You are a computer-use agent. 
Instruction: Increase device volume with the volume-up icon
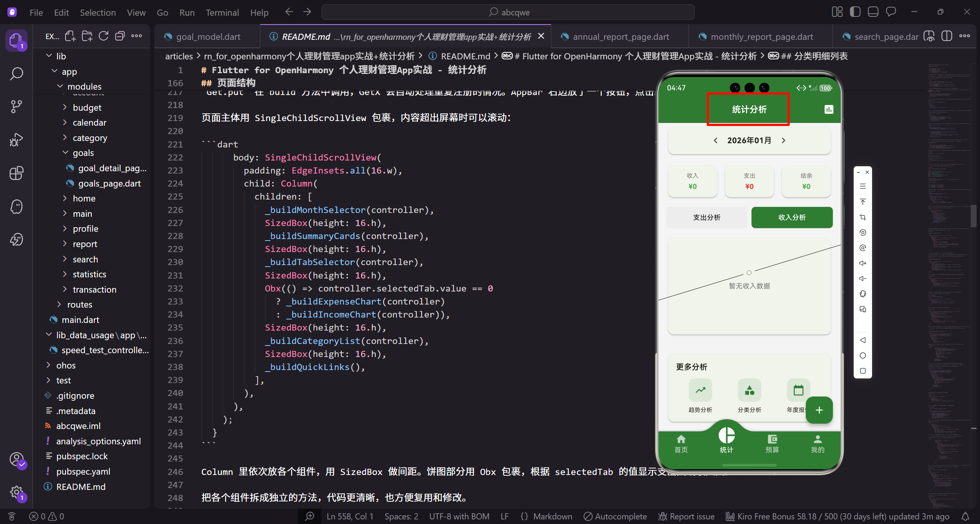(863, 263)
